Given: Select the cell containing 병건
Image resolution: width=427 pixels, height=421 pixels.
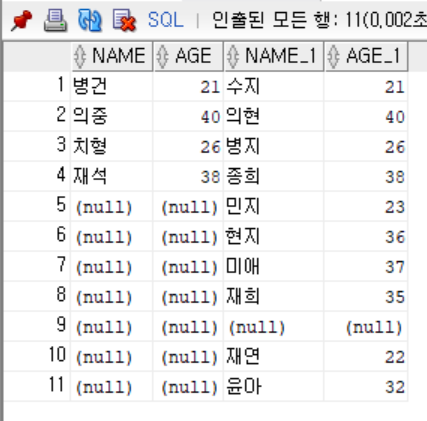Looking at the screenshot, I should coord(112,86).
